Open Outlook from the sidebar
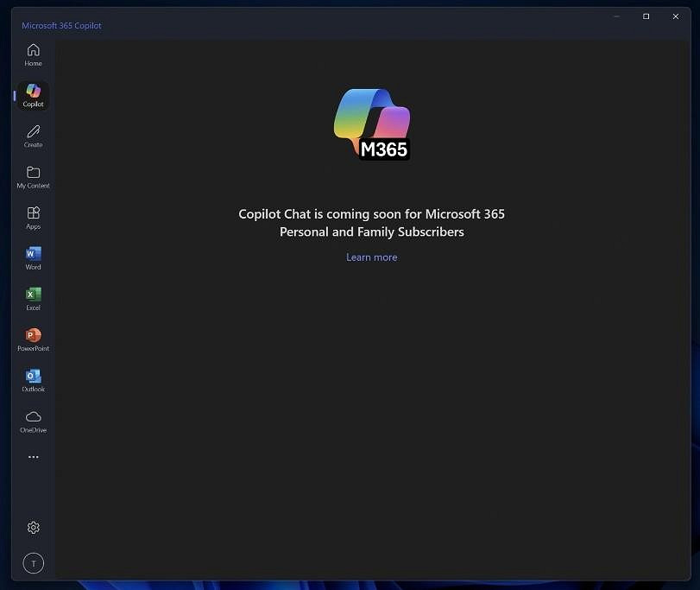700x590 pixels. (x=33, y=380)
